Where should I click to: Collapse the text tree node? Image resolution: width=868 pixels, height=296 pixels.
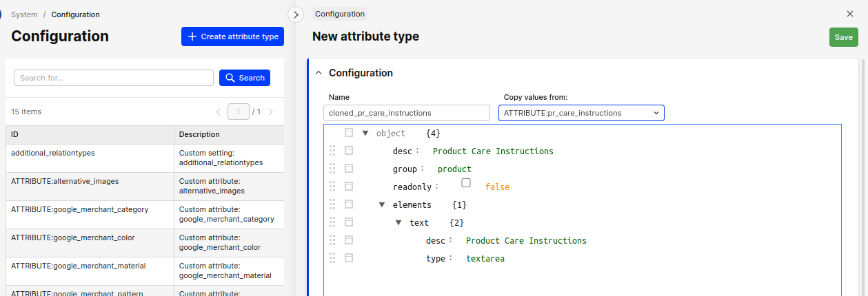(398, 222)
